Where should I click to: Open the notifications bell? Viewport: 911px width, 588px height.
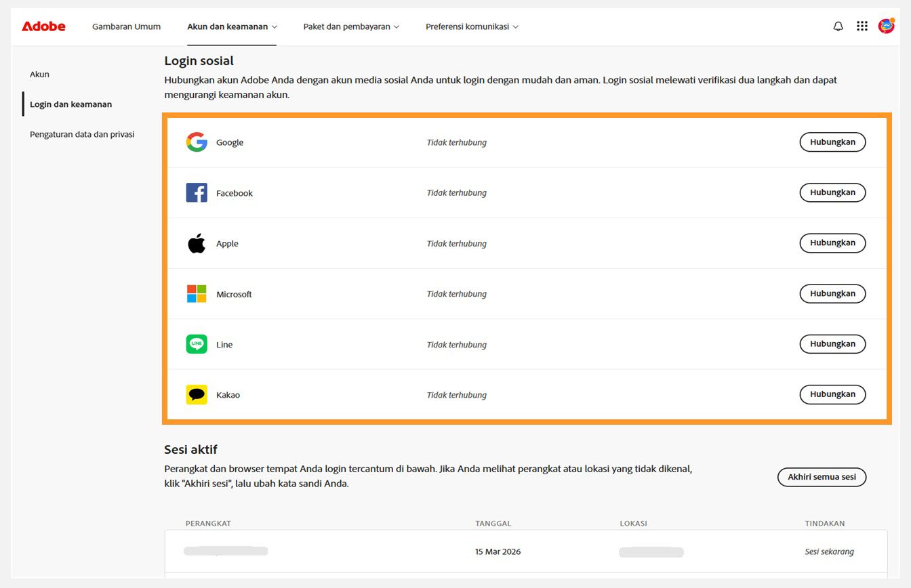(838, 26)
